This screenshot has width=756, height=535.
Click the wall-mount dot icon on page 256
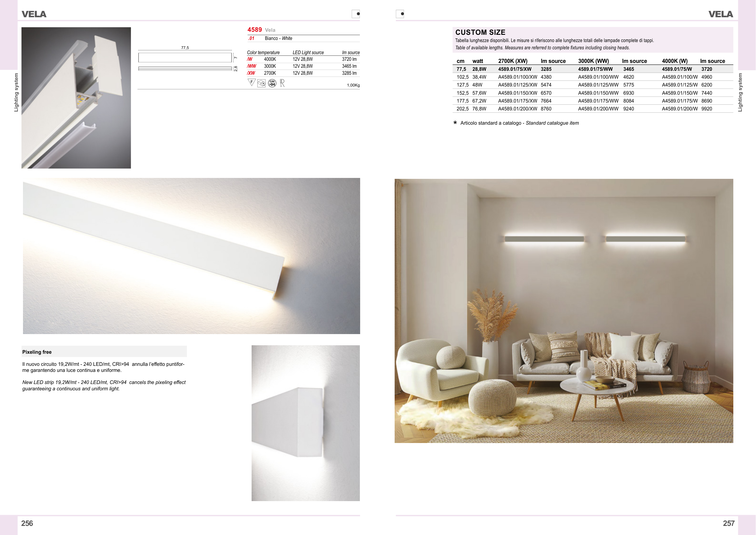(x=356, y=14)
